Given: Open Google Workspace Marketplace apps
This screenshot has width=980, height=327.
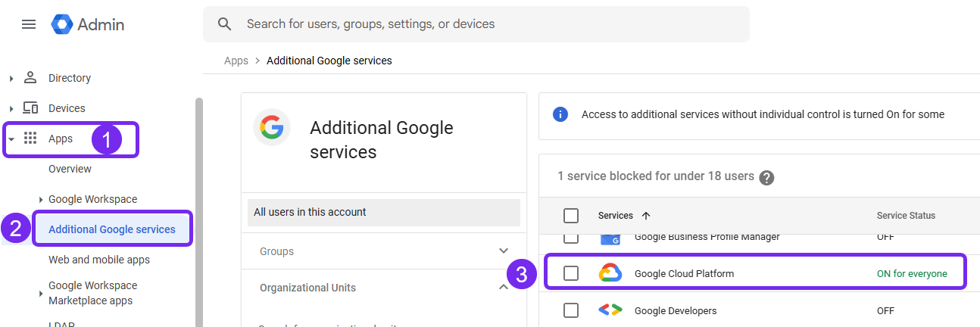Looking at the screenshot, I should click(93, 293).
